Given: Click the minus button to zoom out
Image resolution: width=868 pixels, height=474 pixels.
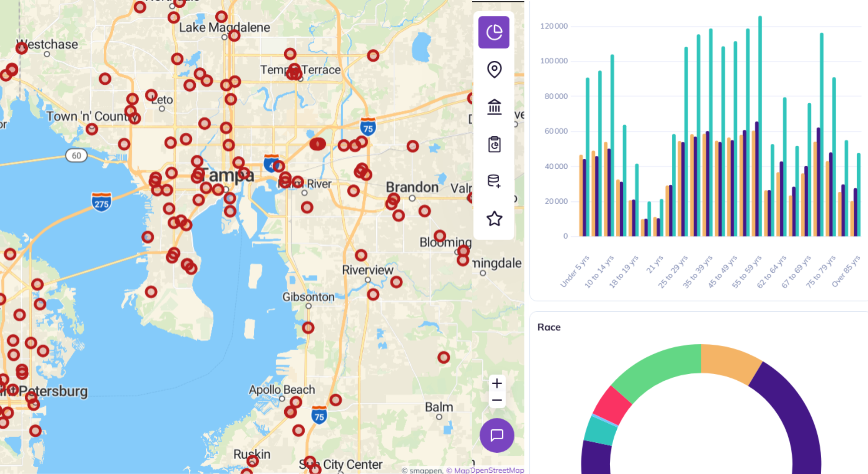Looking at the screenshot, I should pos(497,399).
